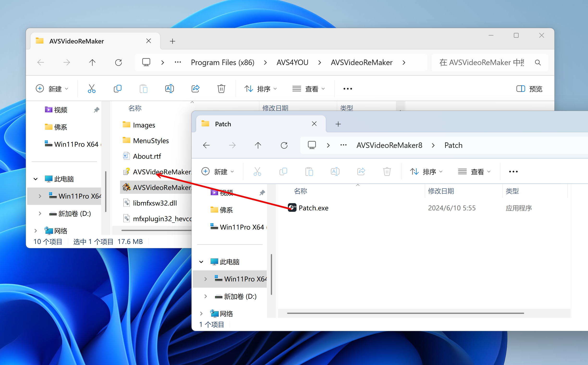Click the Rename icon in AVSVideoReMaker toolbar

169,89
